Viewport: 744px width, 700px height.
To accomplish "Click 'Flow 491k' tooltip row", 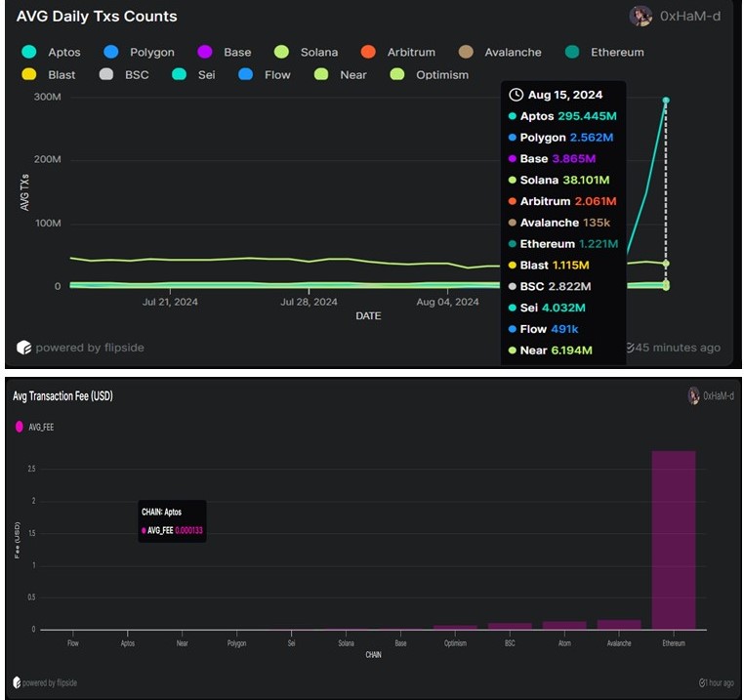I will click(x=543, y=329).
